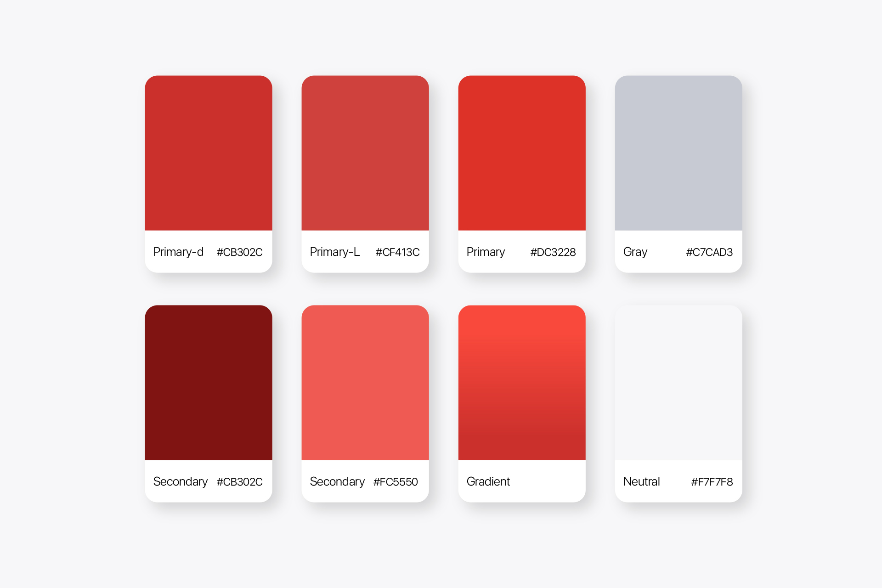
Task: Click the Neutral label text
Action: pyautogui.click(x=641, y=481)
